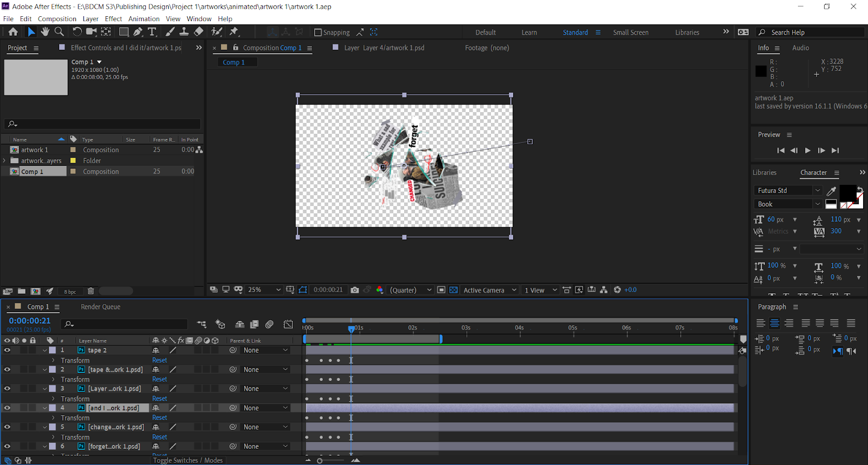The image size is (868, 465).
Task: Click the Take Snapshot camera icon
Action: click(x=355, y=290)
